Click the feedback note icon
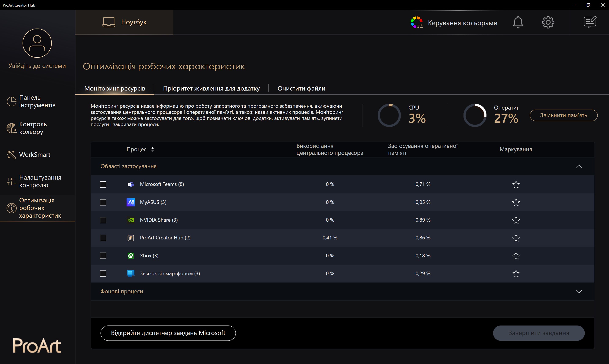Screen dimensions: 609x364 pos(590,22)
